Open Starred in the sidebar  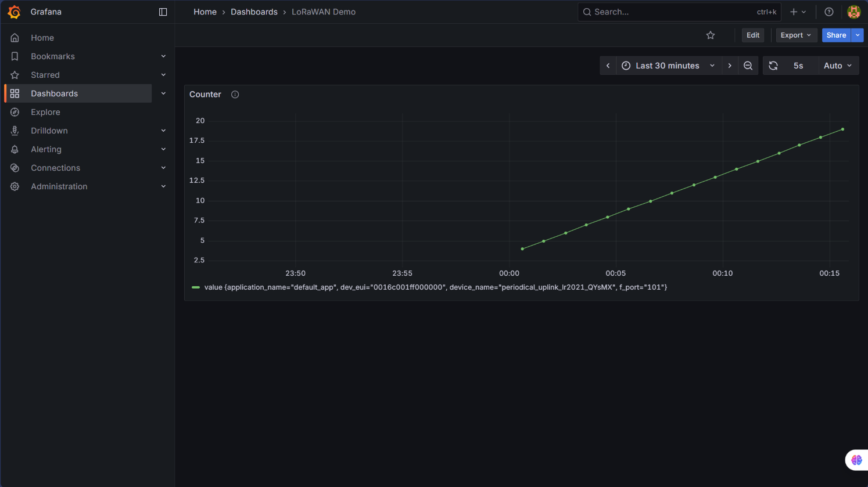[45, 75]
